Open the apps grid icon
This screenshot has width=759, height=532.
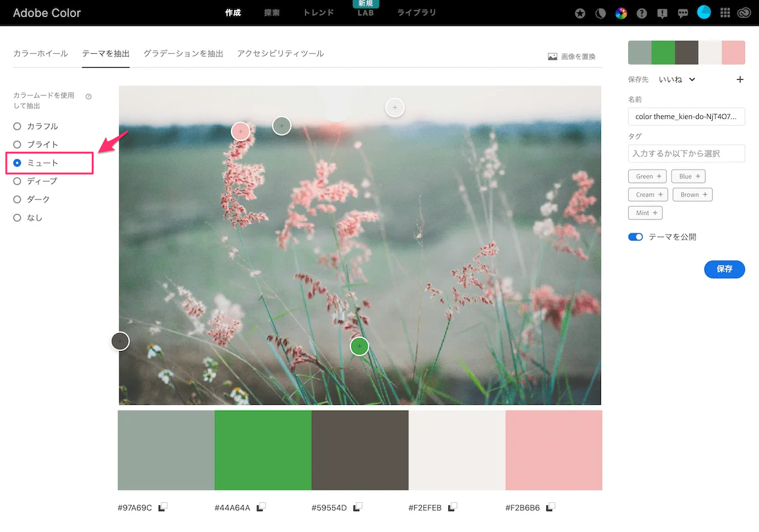click(x=725, y=13)
